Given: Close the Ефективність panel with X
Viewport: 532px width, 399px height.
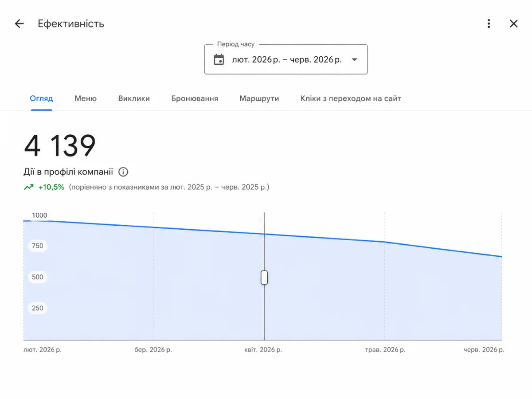Looking at the screenshot, I should [513, 23].
